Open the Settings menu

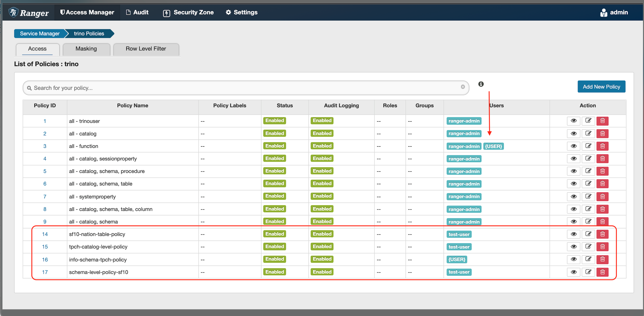coord(241,12)
